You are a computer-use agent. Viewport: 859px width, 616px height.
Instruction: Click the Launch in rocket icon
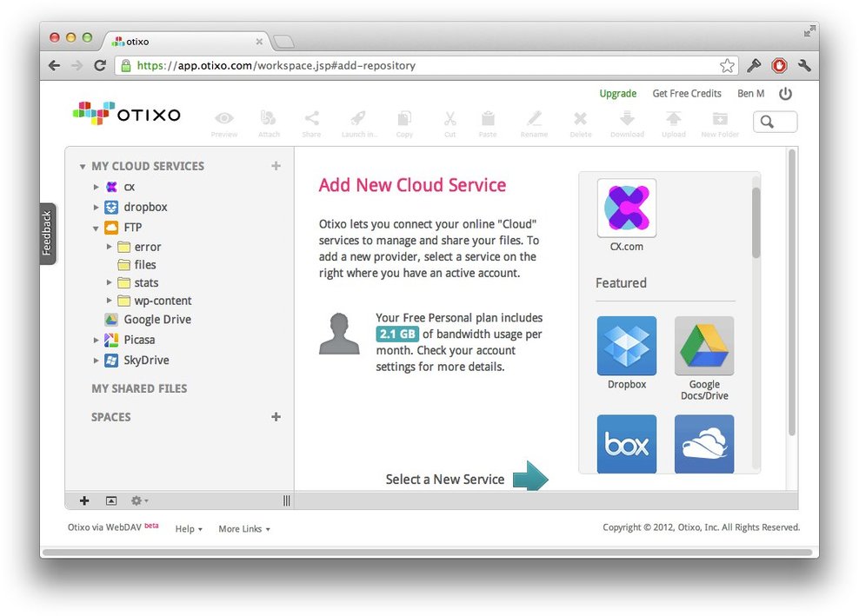pos(357,117)
